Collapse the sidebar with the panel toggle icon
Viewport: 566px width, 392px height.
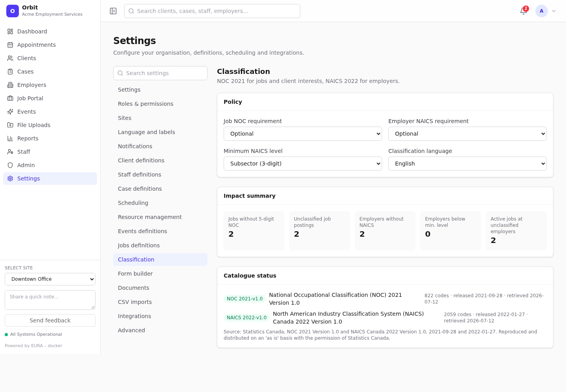tap(113, 11)
